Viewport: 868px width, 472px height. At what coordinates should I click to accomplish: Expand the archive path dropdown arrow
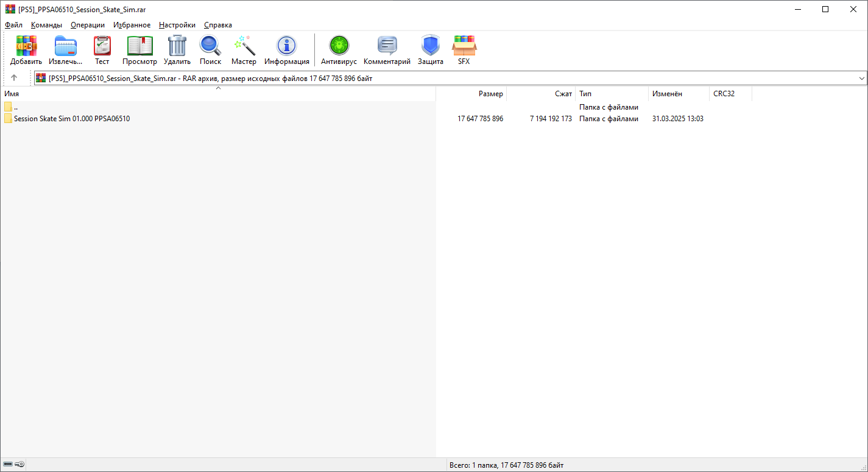[861, 78]
